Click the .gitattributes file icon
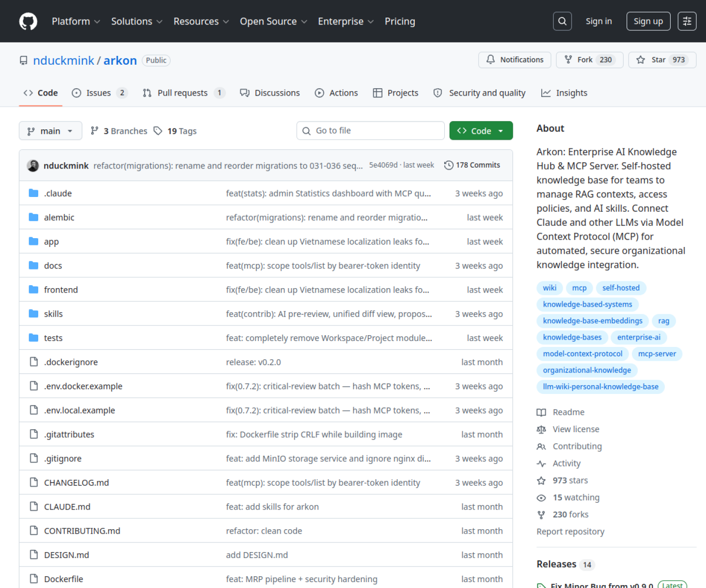Image resolution: width=706 pixels, height=588 pixels. 33,434
